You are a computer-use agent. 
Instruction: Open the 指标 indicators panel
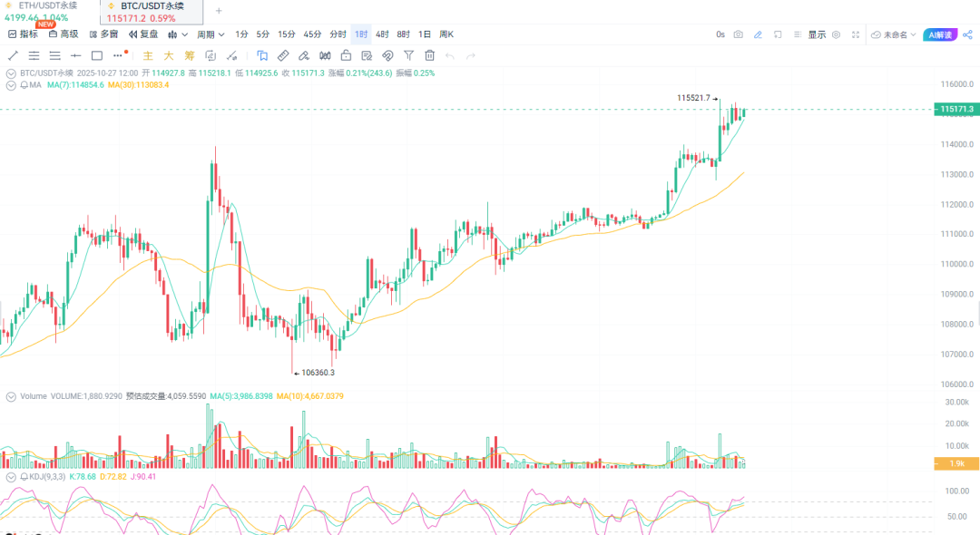[24, 34]
